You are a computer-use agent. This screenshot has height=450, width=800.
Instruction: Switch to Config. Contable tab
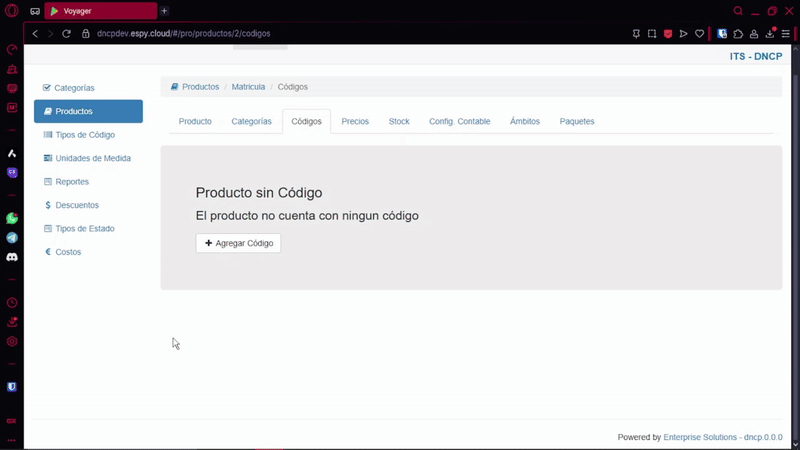coord(460,121)
